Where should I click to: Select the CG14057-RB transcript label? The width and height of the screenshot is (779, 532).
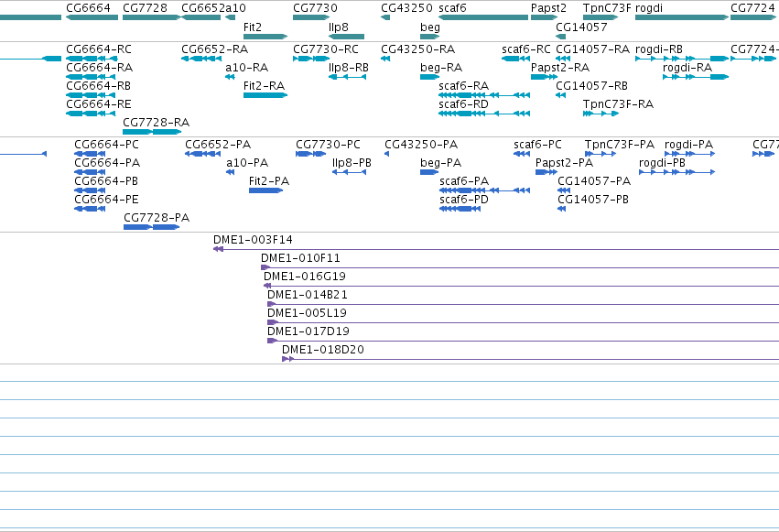pos(591,86)
